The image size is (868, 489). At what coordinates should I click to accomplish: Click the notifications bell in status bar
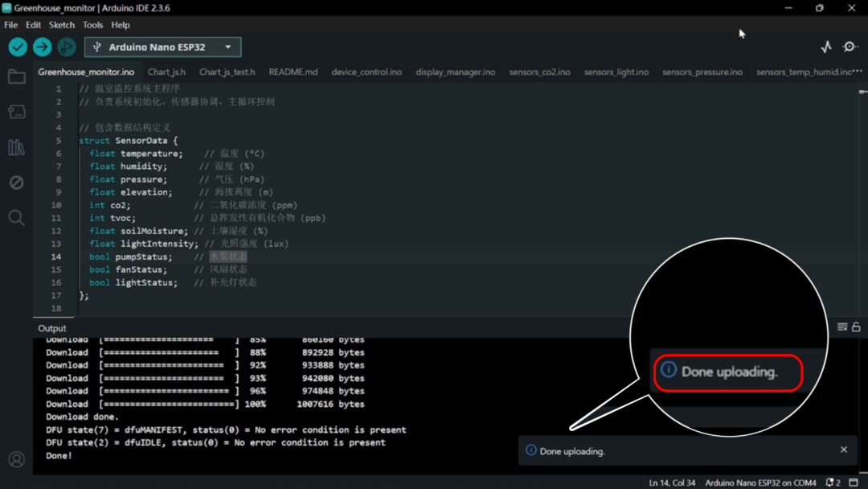pyautogui.click(x=831, y=483)
